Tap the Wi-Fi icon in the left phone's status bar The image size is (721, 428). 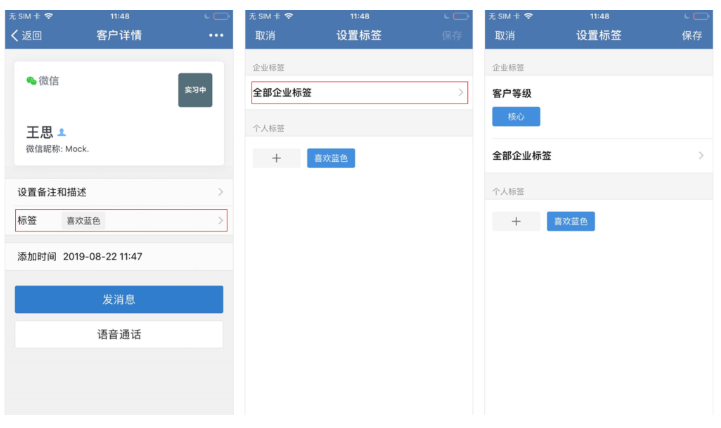click(49, 16)
